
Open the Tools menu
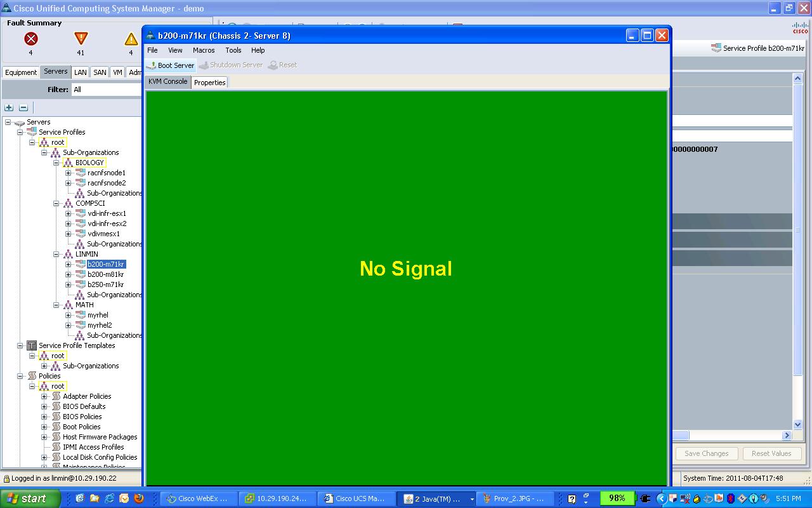[233, 50]
